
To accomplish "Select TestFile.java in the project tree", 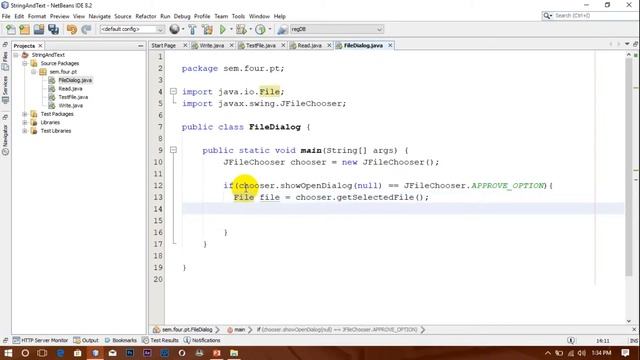I will click(73, 97).
